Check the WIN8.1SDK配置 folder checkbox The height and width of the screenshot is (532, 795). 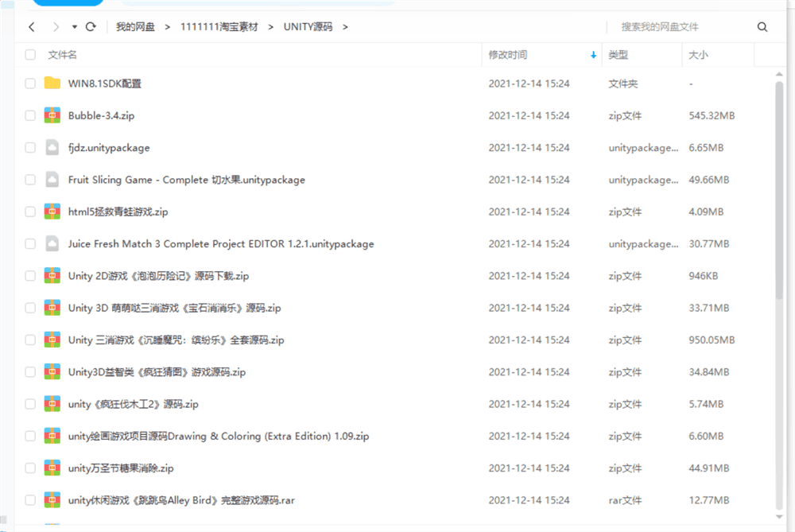coord(30,83)
